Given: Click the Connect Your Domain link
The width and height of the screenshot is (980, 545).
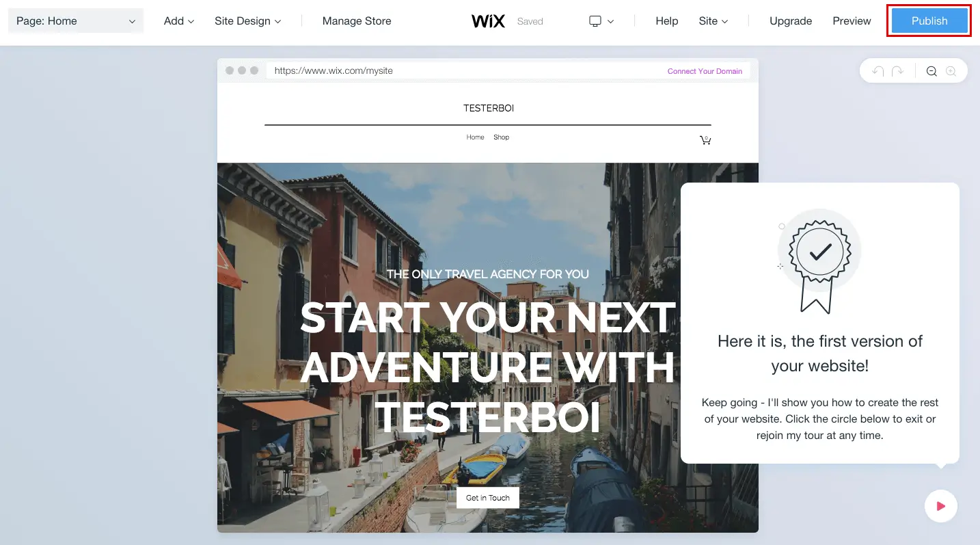Looking at the screenshot, I should (705, 71).
